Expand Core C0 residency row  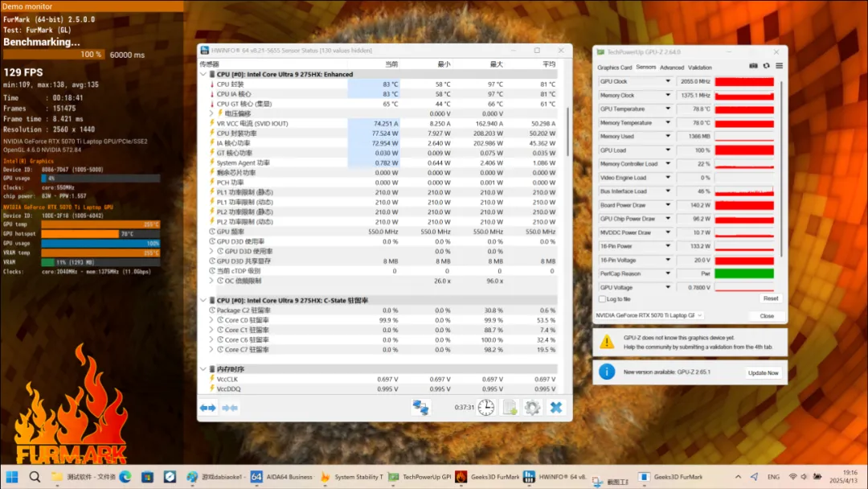click(211, 320)
